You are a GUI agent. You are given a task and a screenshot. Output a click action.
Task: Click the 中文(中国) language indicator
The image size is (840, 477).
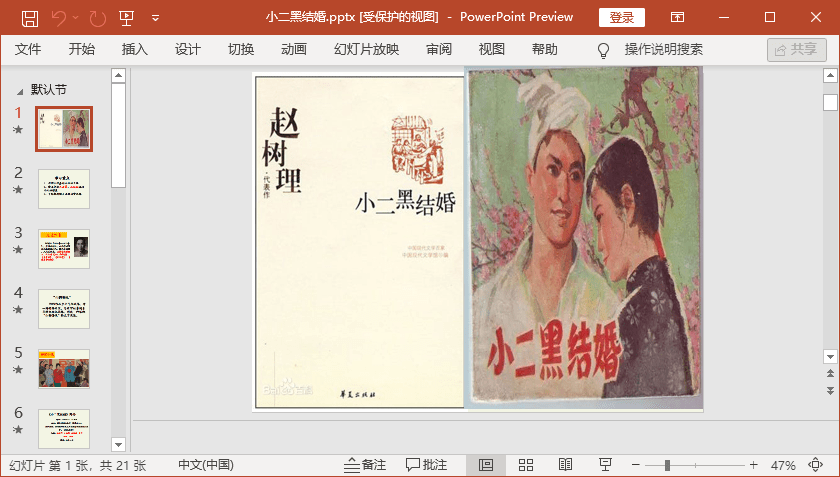point(206,465)
